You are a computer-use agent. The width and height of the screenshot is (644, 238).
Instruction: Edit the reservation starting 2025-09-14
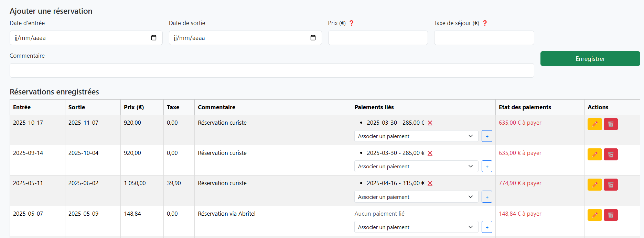tap(594, 154)
